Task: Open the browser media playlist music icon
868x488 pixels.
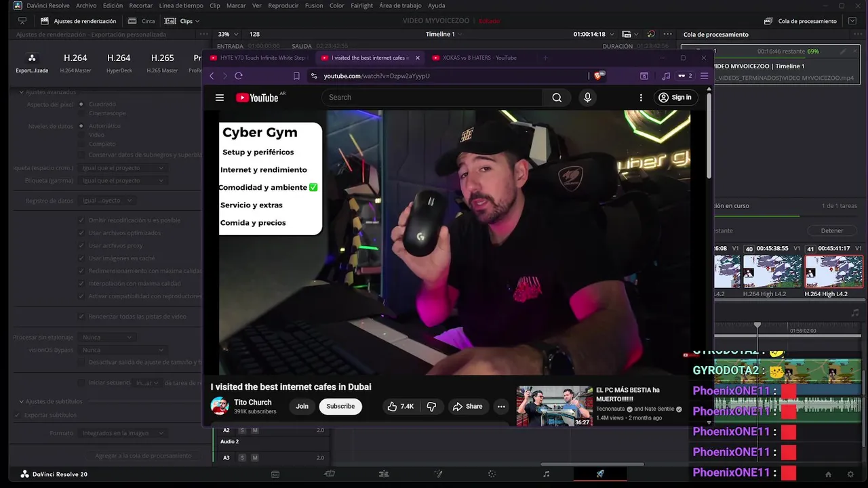Action: point(666,76)
